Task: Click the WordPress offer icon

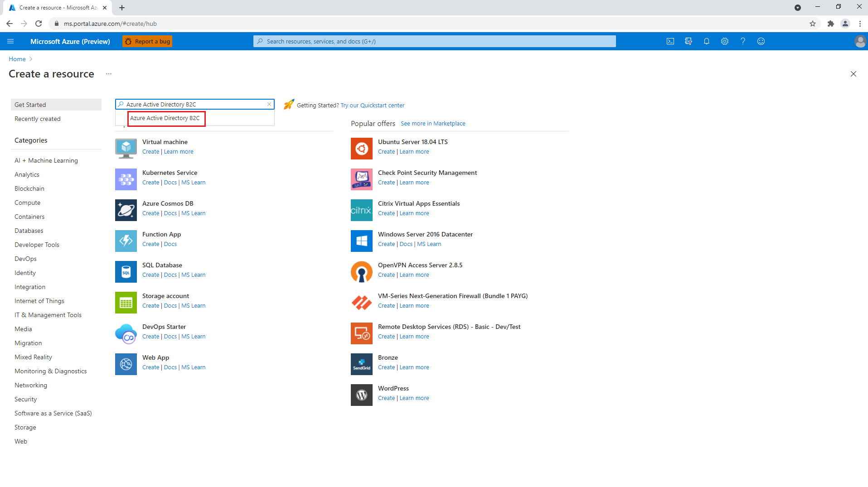Action: pyautogui.click(x=361, y=395)
